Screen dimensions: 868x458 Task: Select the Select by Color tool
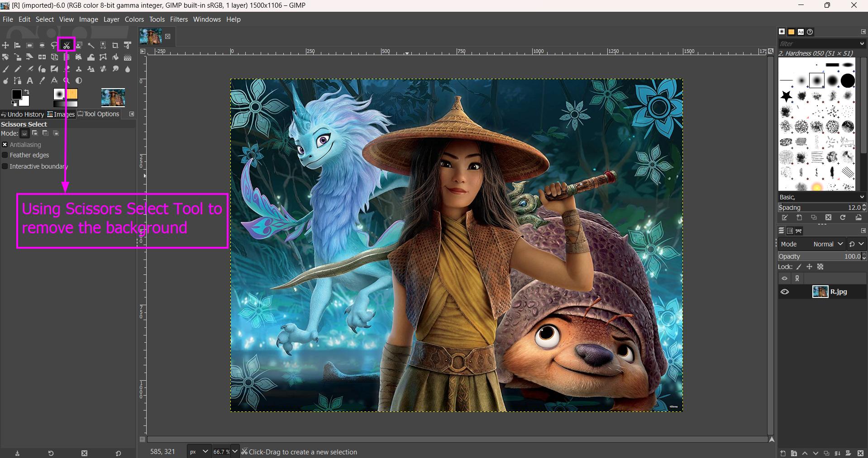point(103,45)
